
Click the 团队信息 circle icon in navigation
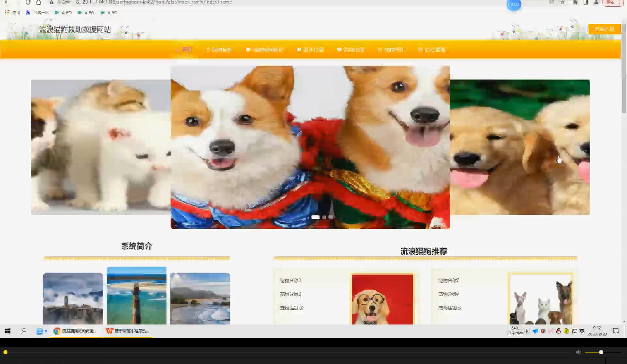click(x=299, y=49)
